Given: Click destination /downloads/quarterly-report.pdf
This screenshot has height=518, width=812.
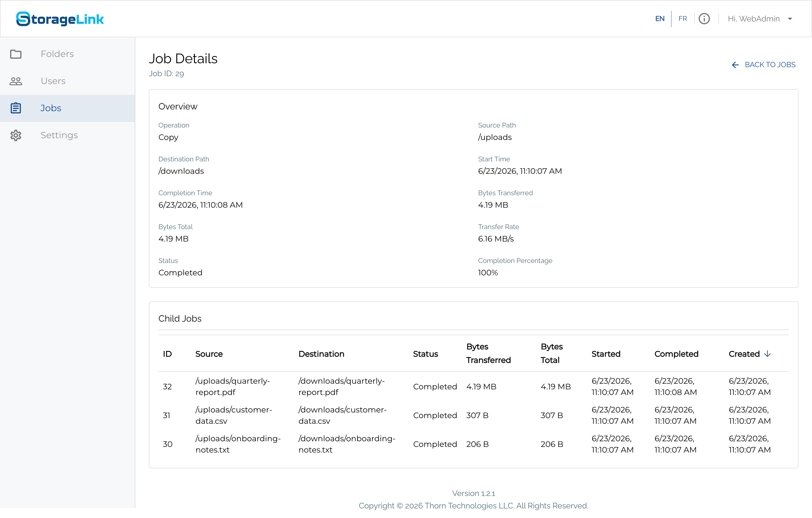Looking at the screenshot, I should point(342,387).
